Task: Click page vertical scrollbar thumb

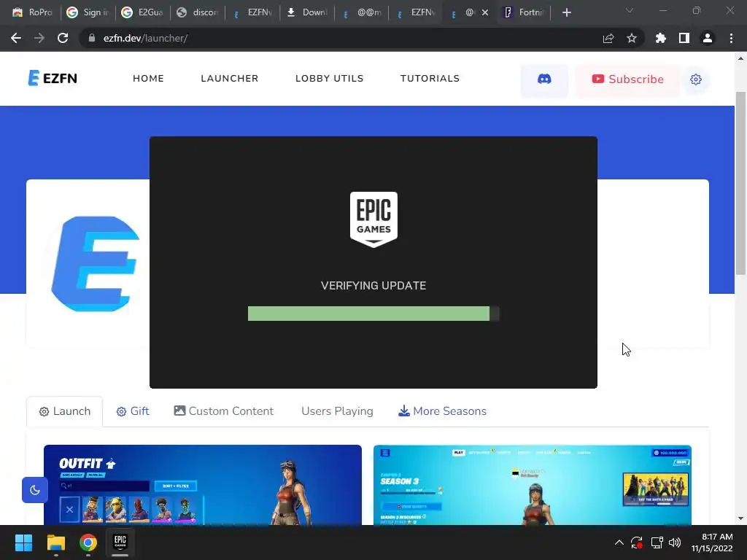Action: click(x=740, y=183)
